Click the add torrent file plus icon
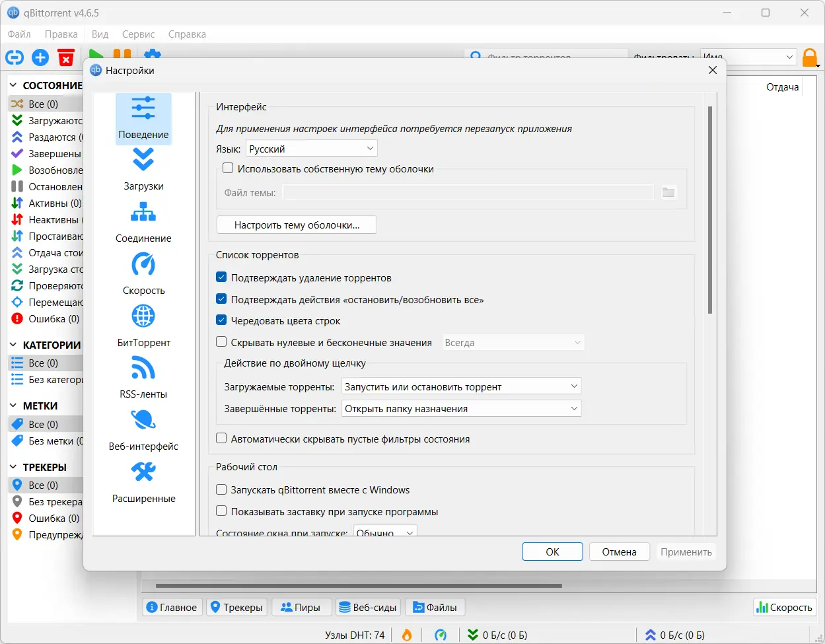Image resolution: width=825 pixels, height=644 pixels. 40,57
